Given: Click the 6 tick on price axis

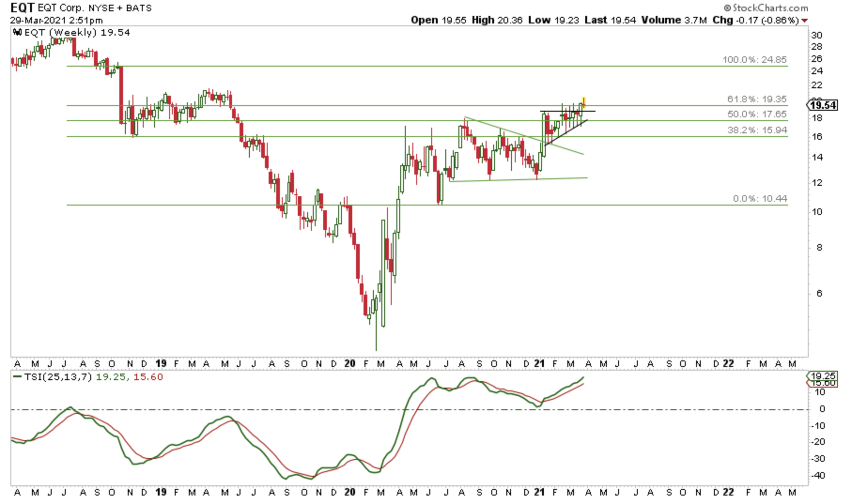Looking at the screenshot, I should tap(819, 293).
